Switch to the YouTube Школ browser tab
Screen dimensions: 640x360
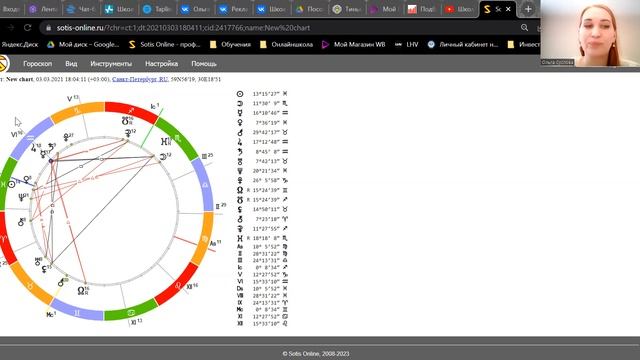pos(459,9)
